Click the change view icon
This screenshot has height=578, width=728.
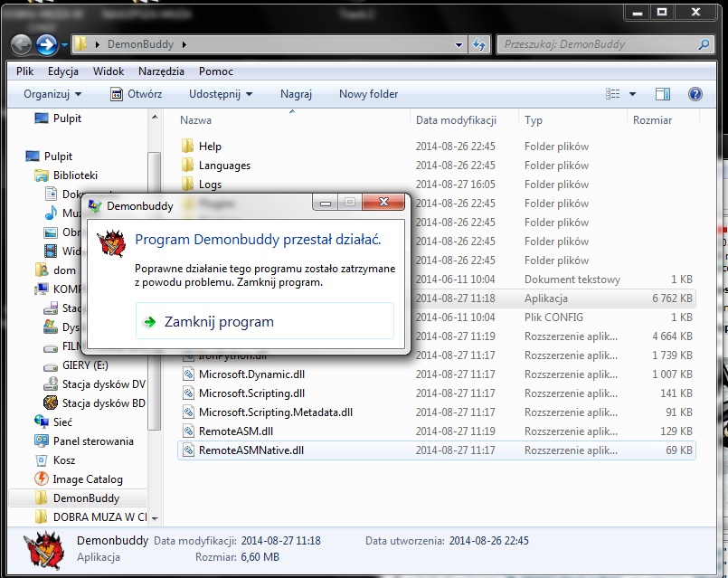pyautogui.click(x=613, y=94)
